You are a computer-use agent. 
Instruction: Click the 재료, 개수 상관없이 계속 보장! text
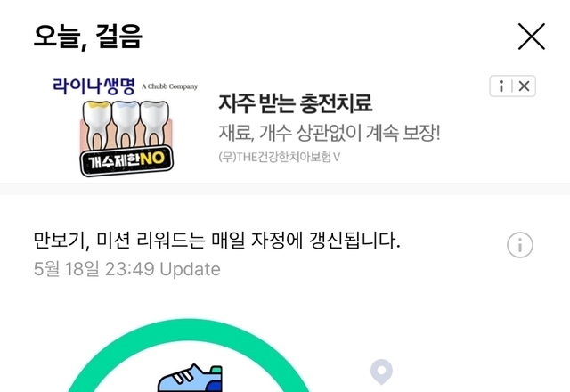coord(330,133)
